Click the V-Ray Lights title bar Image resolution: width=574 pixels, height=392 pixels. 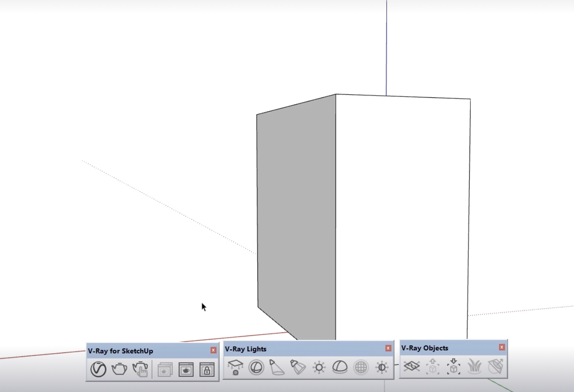tap(308, 349)
